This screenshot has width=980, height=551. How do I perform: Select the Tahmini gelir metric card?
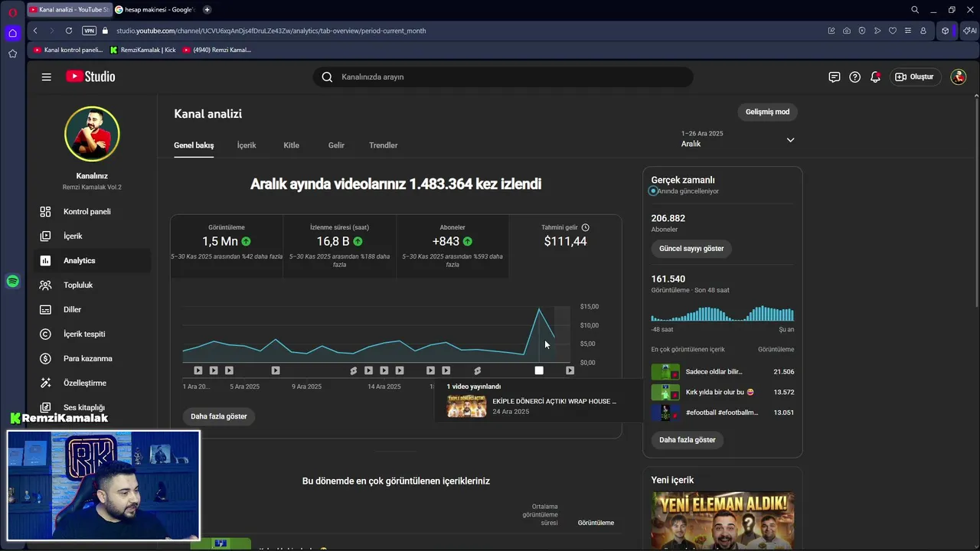pyautogui.click(x=565, y=246)
